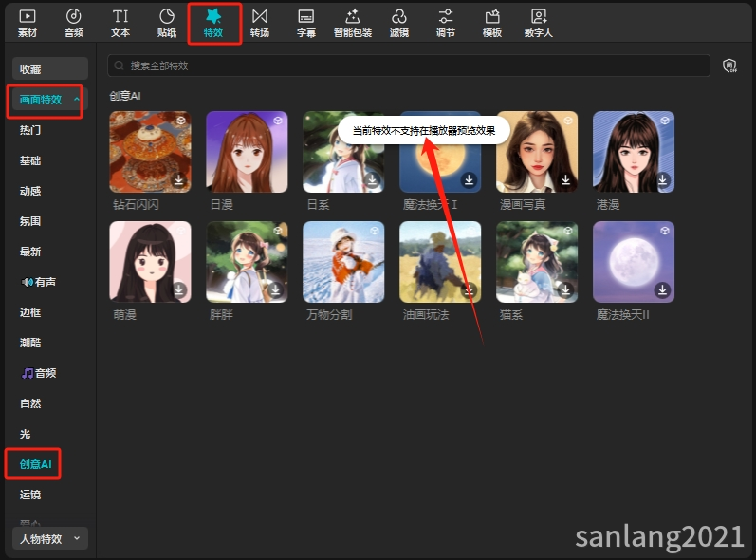Click the 搜索全部特效 search field
Viewport: 756px width, 560px height.
[408, 65]
